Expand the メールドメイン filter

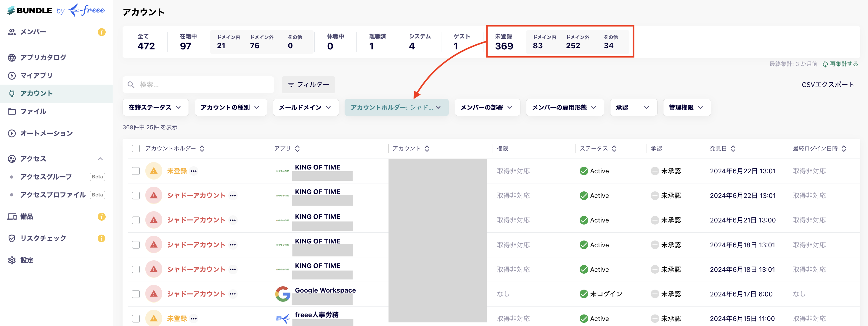pyautogui.click(x=305, y=107)
